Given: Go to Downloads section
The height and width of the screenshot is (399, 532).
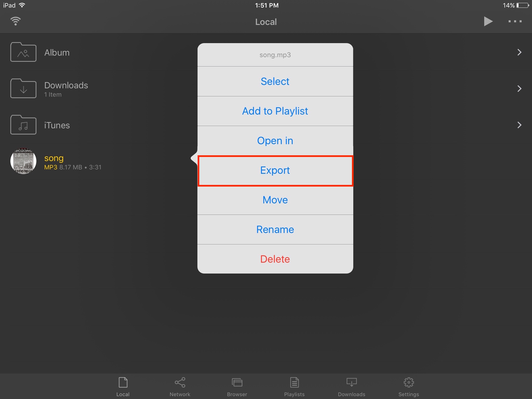Looking at the screenshot, I should 67,88.
